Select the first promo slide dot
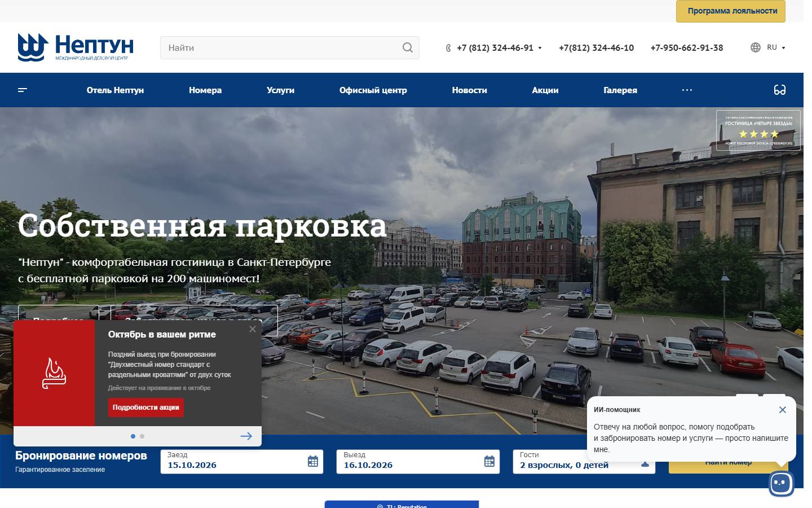The width and height of the screenshot is (812, 508). tap(133, 436)
